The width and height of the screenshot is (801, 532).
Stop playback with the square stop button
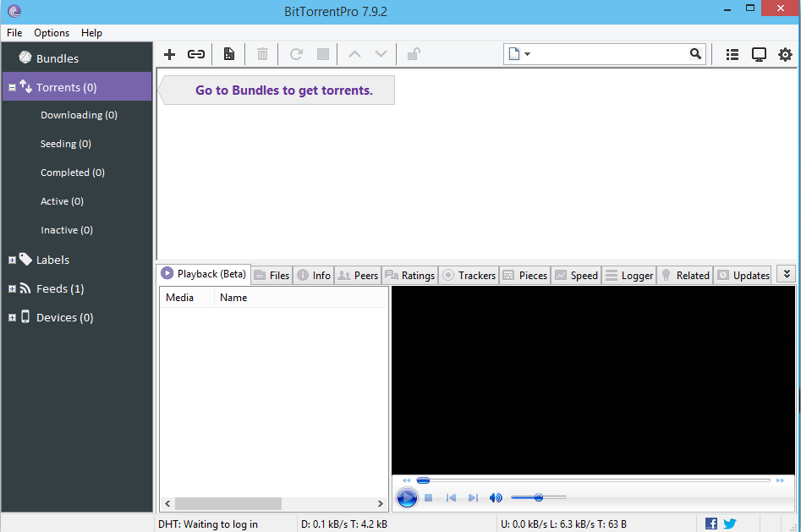(x=429, y=497)
